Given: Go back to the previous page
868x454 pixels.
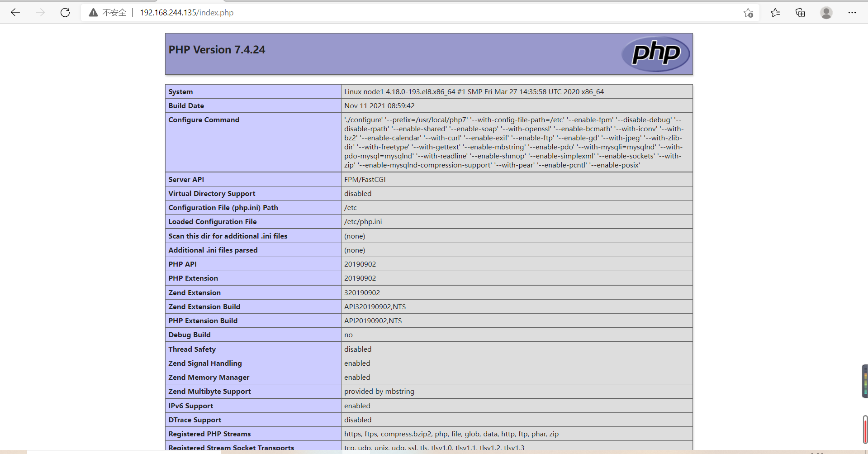Looking at the screenshot, I should 15,13.
